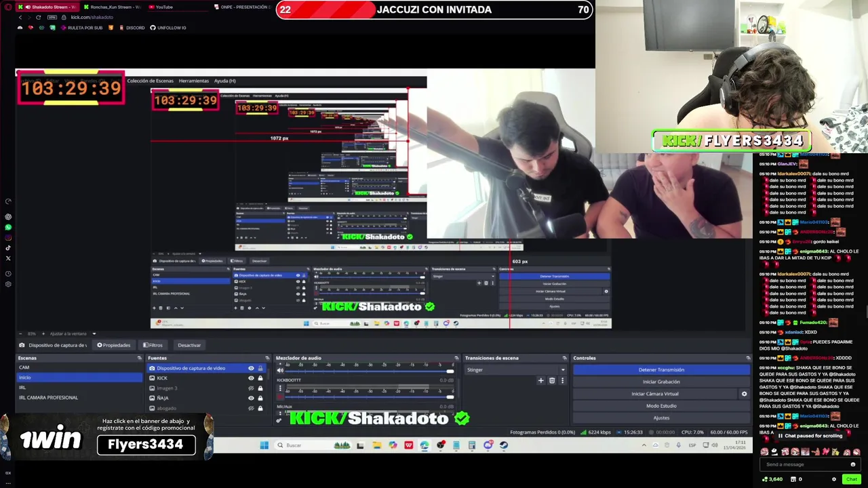Click Modo Estudio button
Screen dimensions: 868x488
[x=661, y=406]
